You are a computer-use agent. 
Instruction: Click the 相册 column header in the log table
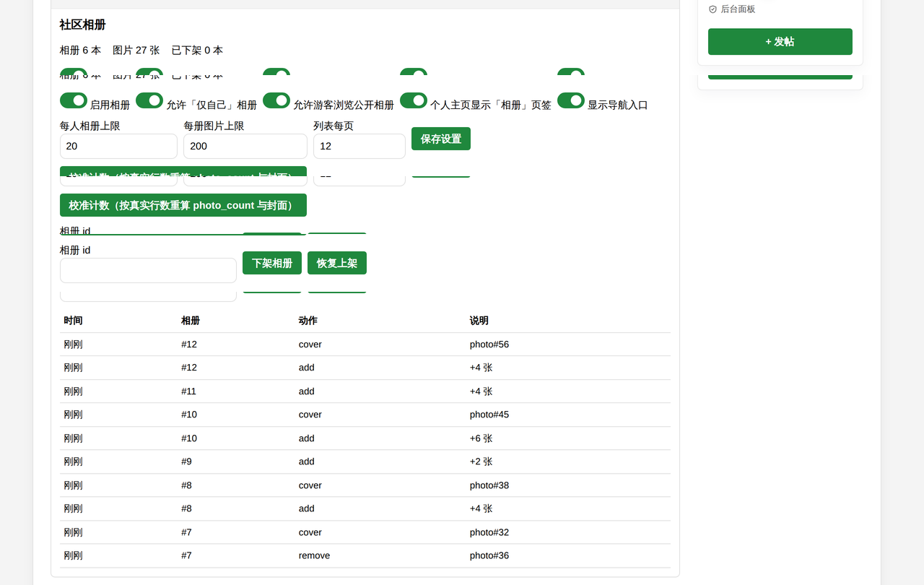coord(191,321)
